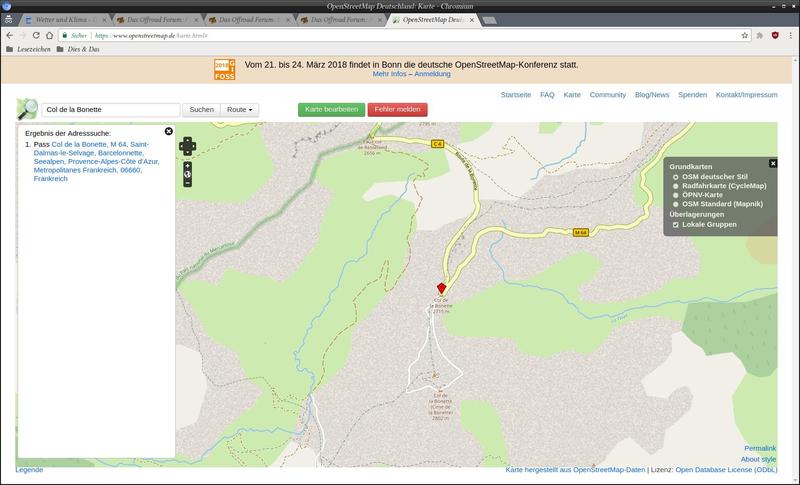Open Mehr Infos conference link
This screenshot has height=485, width=800.
[x=389, y=74]
